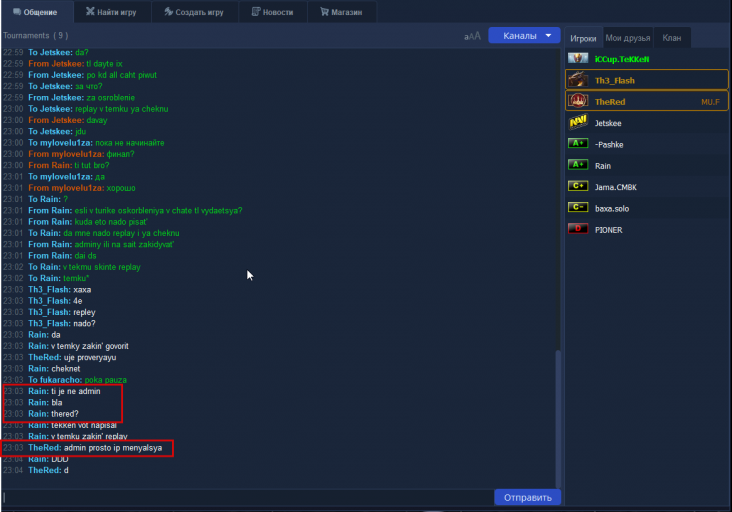Click Th3_Flash name in 'xaxa' message
732x512 pixels.
pos(49,289)
